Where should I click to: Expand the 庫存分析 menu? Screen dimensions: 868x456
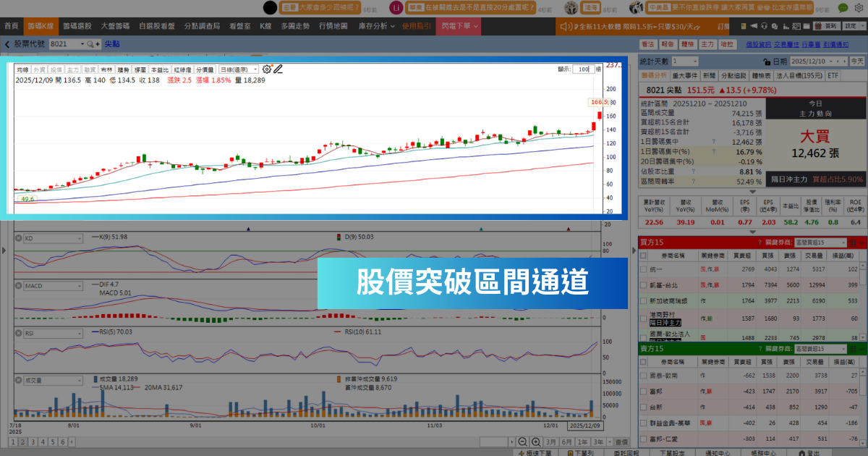376,26
